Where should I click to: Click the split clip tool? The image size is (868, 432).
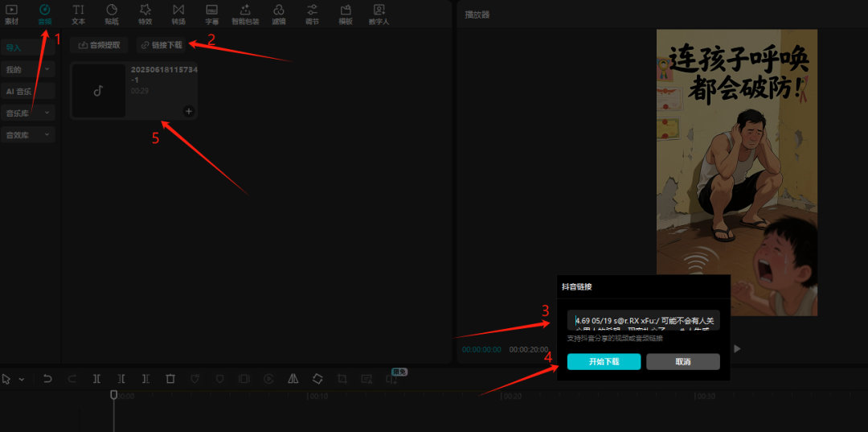(x=97, y=379)
